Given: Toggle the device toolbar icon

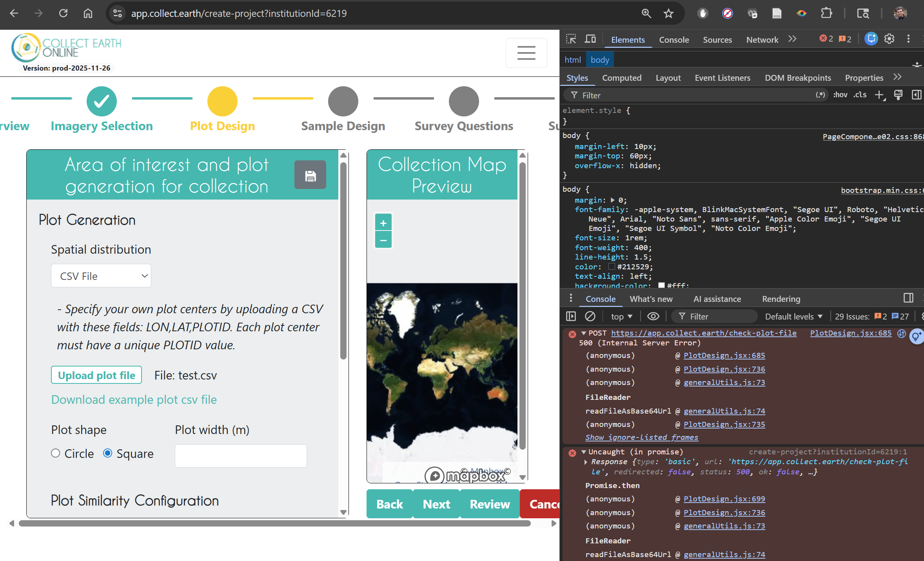Looking at the screenshot, I should pyautogui.click(x=590, y=39).
